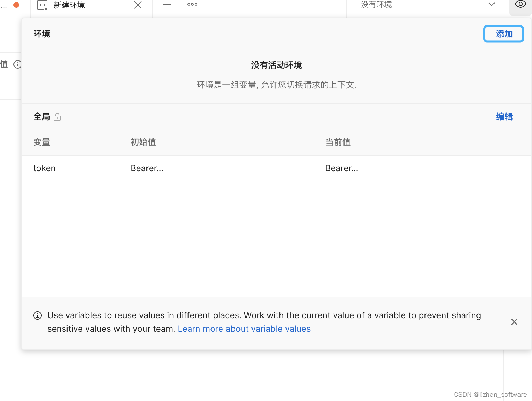Screen dimensions: 532x401
Task: Click the 添加 button to add environment
Action: (x=503, y=34)
